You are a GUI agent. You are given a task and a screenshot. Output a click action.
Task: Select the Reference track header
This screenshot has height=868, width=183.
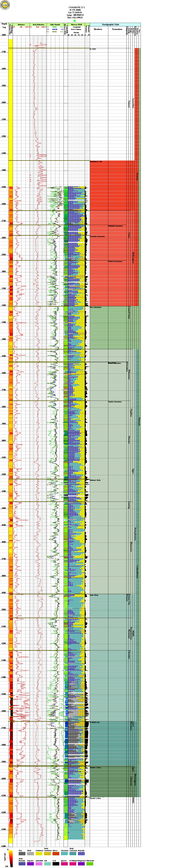pyautogui.click(x=21, y=25)
